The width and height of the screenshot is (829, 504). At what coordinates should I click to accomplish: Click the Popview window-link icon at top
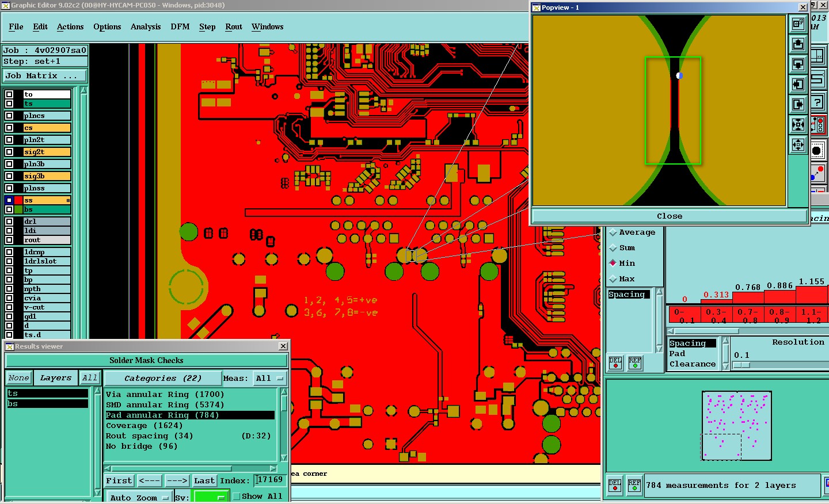click(x=798, y=24)
